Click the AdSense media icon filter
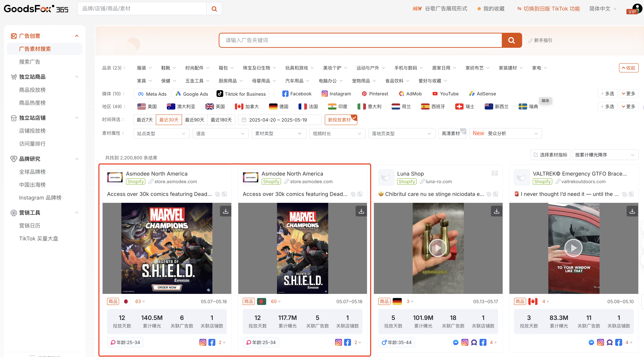This screenshot has height=357, width=644. coord(472,94)
